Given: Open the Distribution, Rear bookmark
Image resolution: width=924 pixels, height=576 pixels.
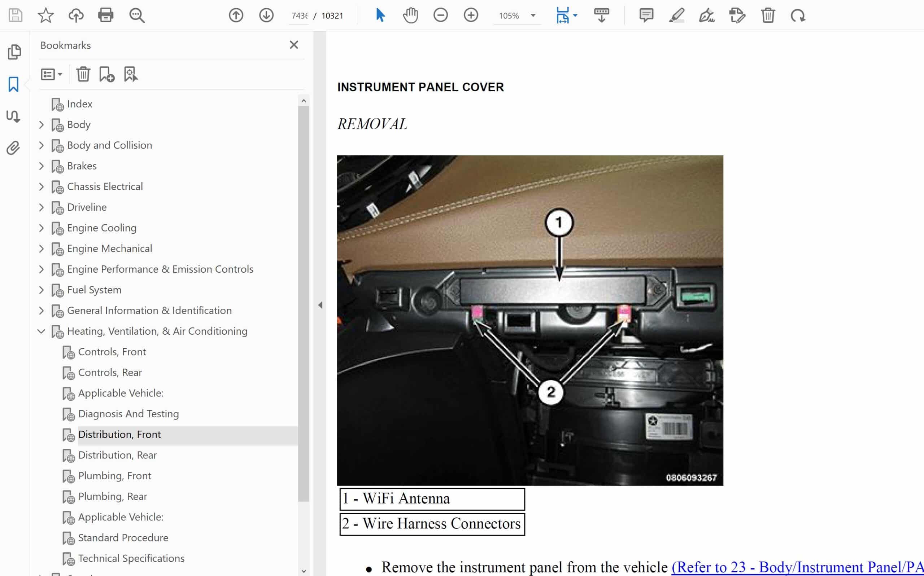Looking at the screenshot, I should [x=117, y=455].
